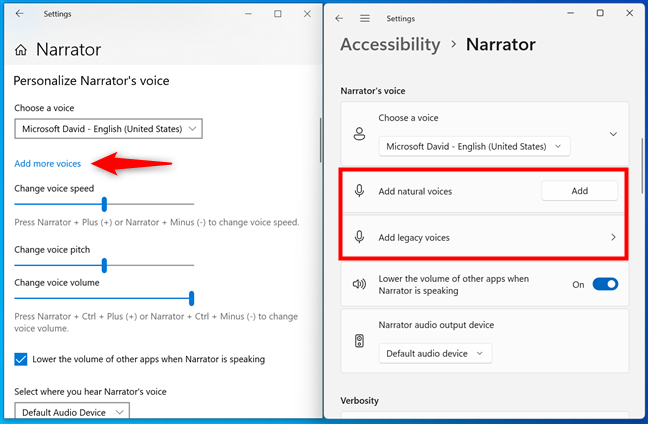Viewport: 648px width, 424px height.
Task: Click the microphone icon for Add legacy voices
Action: pos(359,237)
